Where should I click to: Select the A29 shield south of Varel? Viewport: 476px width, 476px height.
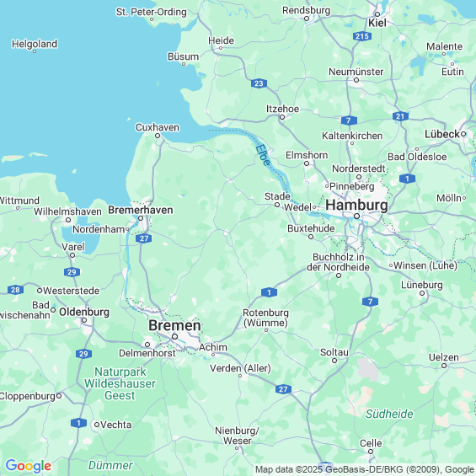72,272
